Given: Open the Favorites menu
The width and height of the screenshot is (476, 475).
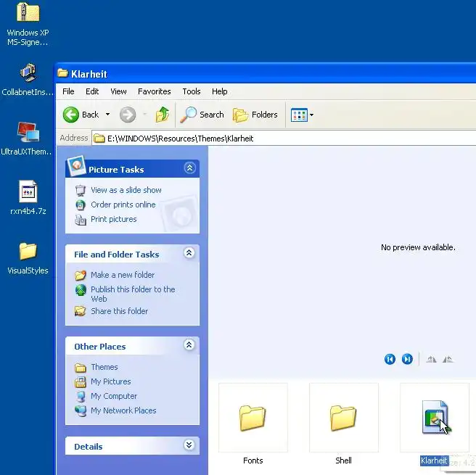Looking at the screenshot, I should pos(155,91).
